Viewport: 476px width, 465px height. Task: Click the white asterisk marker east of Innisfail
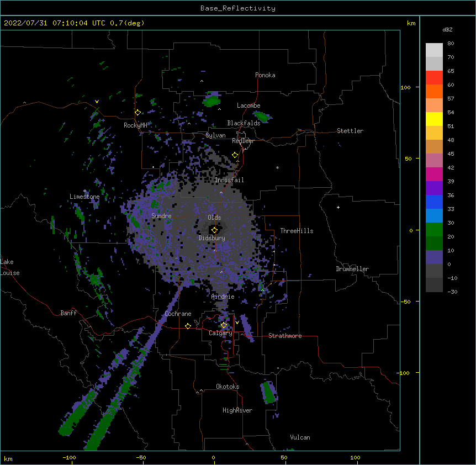[277, 168]
